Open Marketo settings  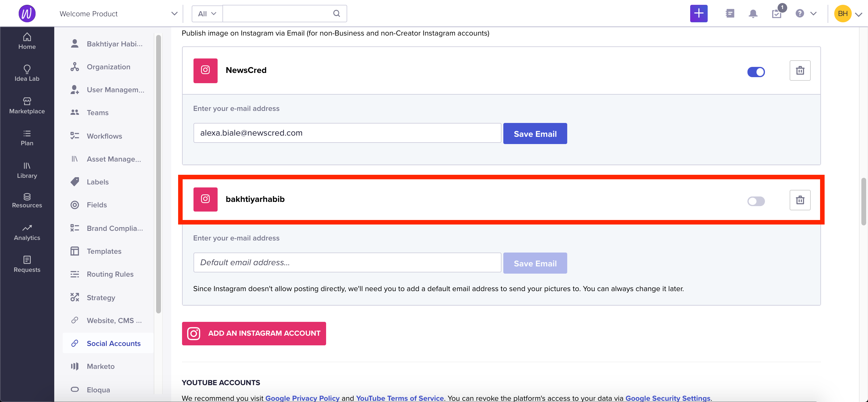pos(108,366)
